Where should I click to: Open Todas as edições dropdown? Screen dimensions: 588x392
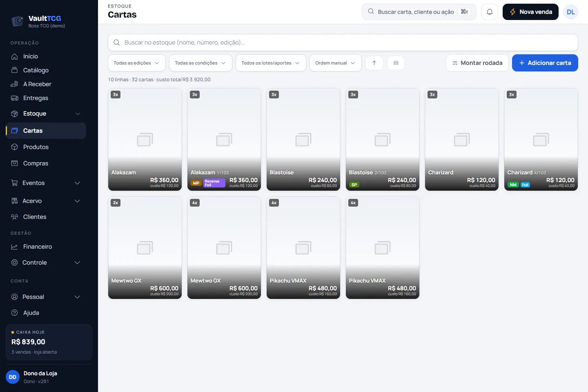(x=137, y=63)
